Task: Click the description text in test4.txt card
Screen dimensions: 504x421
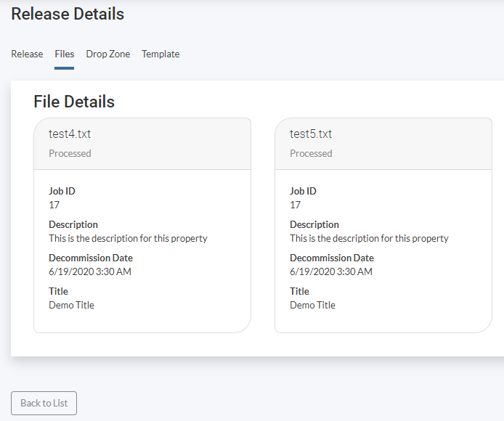Action: pos(128,239)
